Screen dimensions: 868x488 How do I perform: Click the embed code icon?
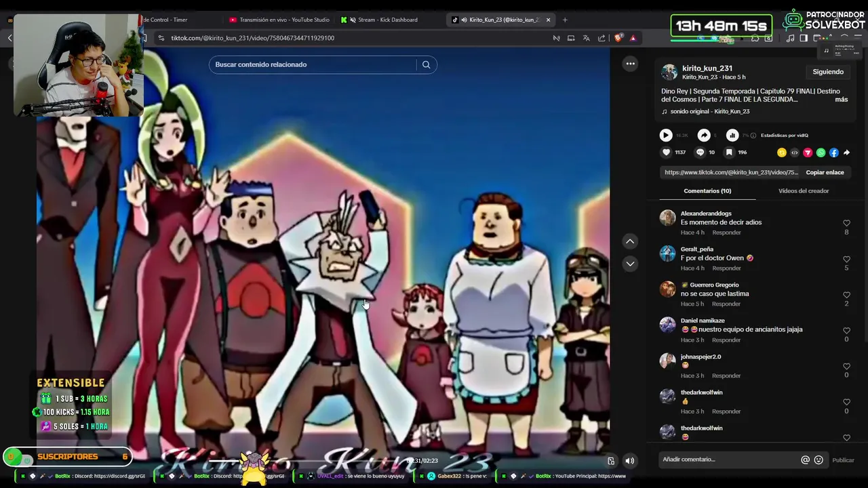(x=795, y=152)
